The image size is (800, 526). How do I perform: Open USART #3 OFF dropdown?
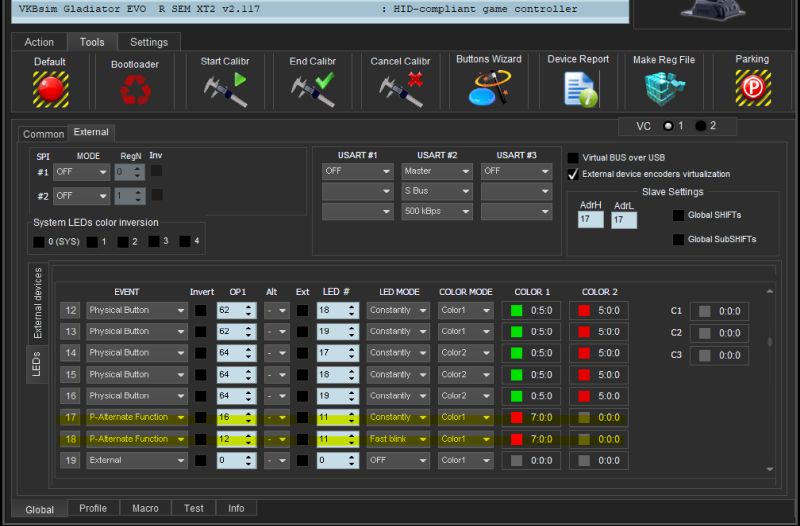516,171
